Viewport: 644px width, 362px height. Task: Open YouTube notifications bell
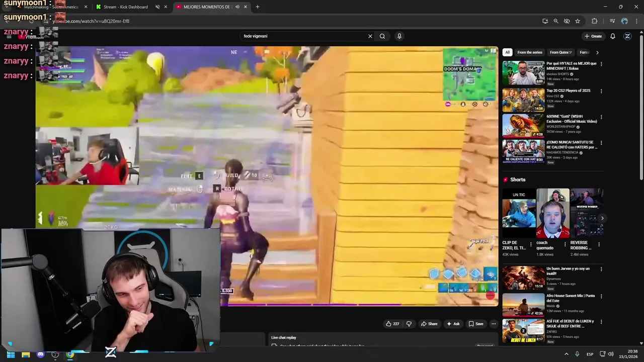(x=613, y=36)
